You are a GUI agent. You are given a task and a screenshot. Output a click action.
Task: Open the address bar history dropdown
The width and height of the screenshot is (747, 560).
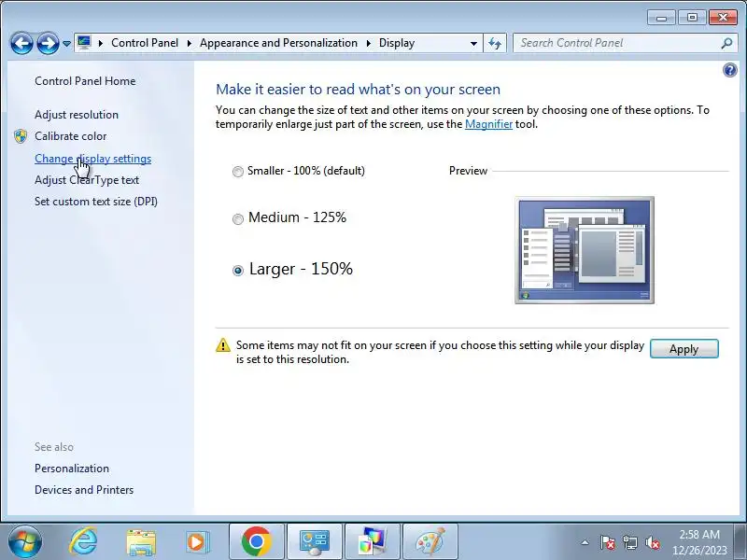click(x=473, y=43)
